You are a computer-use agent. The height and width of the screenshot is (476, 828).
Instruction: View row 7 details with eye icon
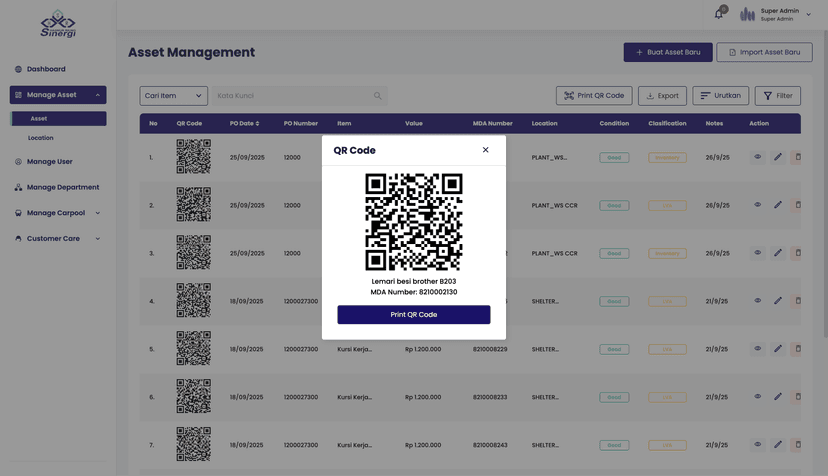pyautogui.click(x=757, y=445)
